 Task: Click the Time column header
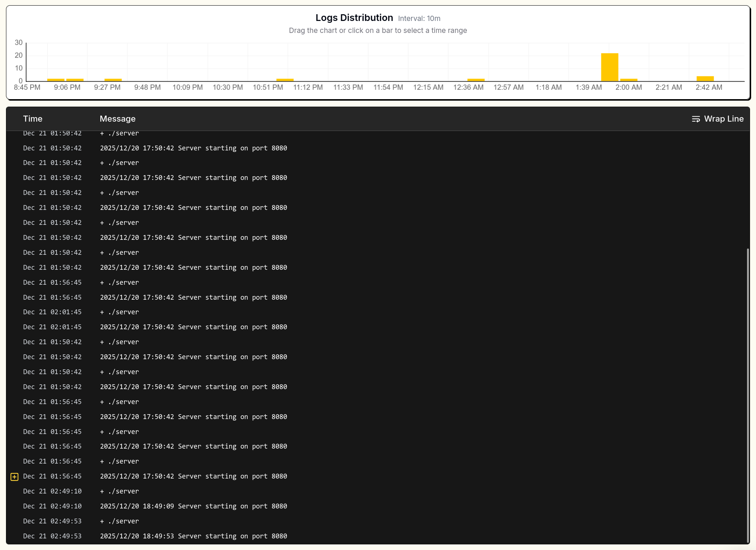tap(33, 119)
